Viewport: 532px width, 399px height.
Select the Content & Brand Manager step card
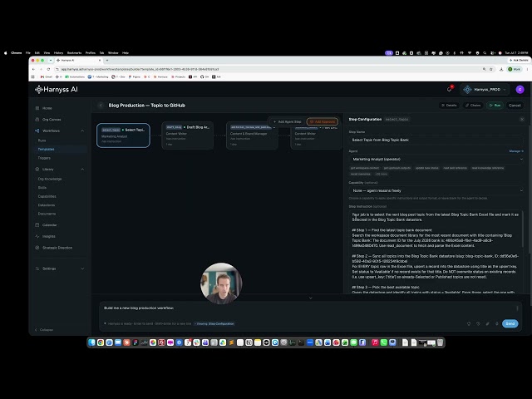252,135
